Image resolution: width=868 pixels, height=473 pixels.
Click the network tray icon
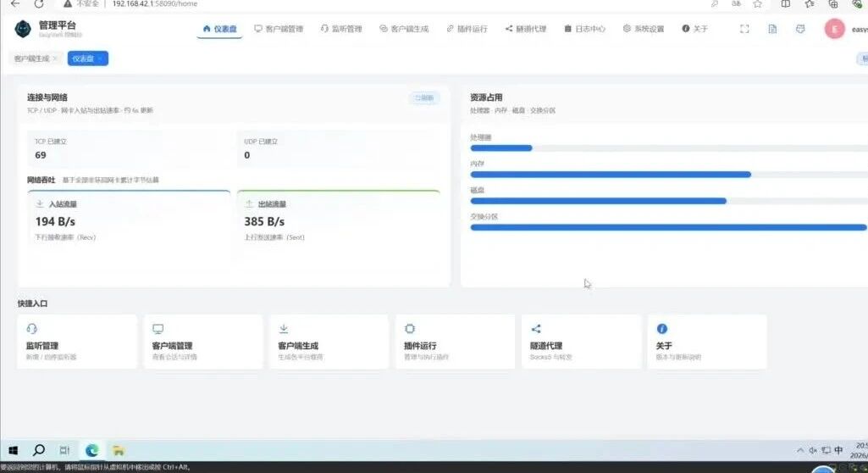(826, 450)
